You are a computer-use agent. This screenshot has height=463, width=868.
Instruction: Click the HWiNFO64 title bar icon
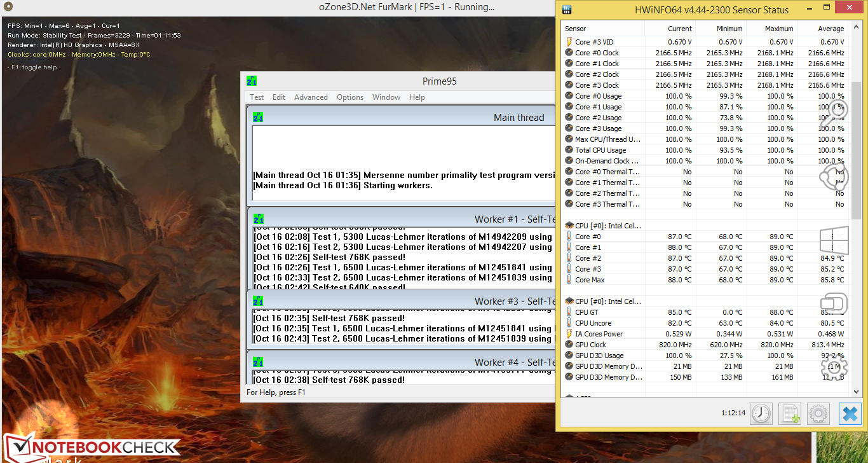click(567, 10)
